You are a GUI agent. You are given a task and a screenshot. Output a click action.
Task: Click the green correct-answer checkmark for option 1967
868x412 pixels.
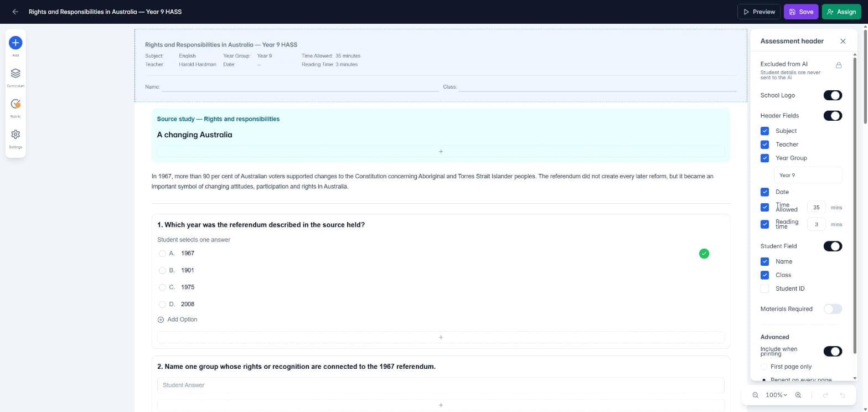pyautogui.click(x=704, y=254)
